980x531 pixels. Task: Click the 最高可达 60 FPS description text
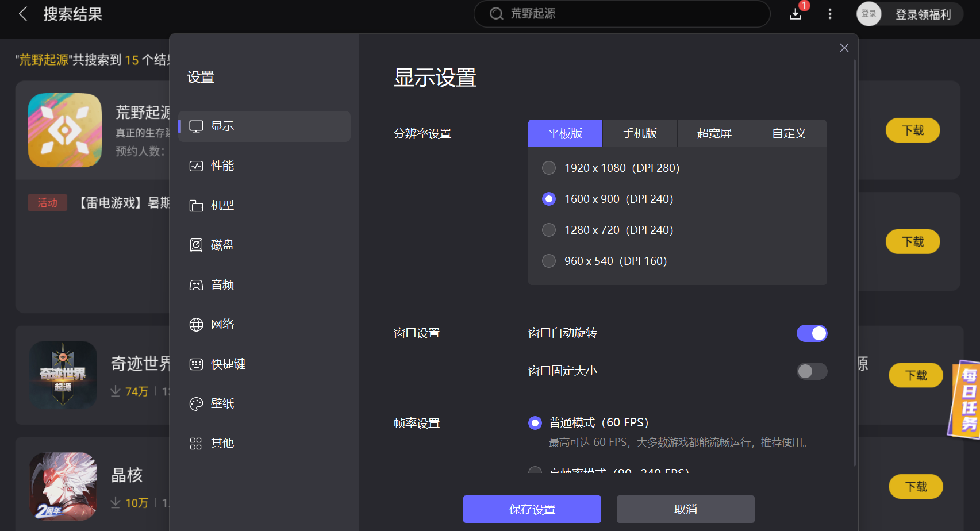[680, 442]
